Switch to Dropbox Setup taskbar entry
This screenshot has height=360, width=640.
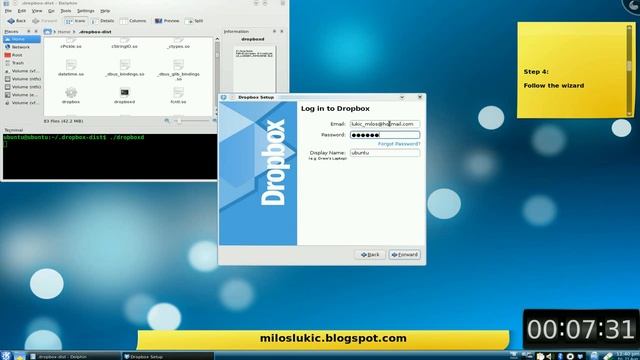pos(168,356)
